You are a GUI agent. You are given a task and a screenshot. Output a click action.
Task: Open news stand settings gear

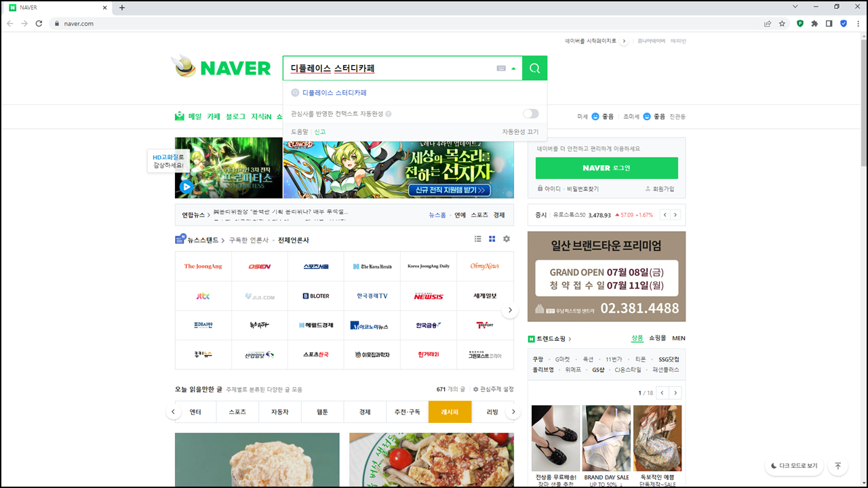pos(507,239)
